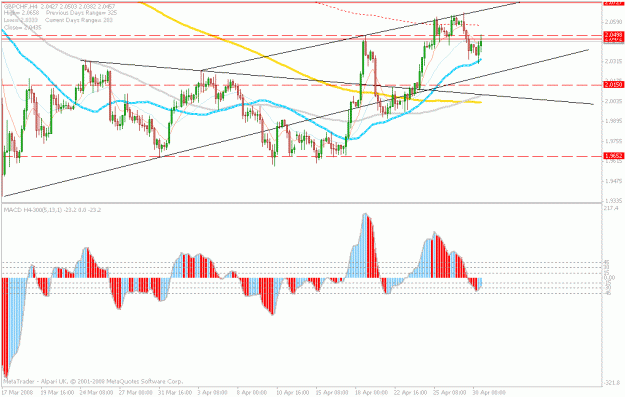Click the 'Close= 2.0435' label
The image size is (625, 397).
click(x=22, y=28)
